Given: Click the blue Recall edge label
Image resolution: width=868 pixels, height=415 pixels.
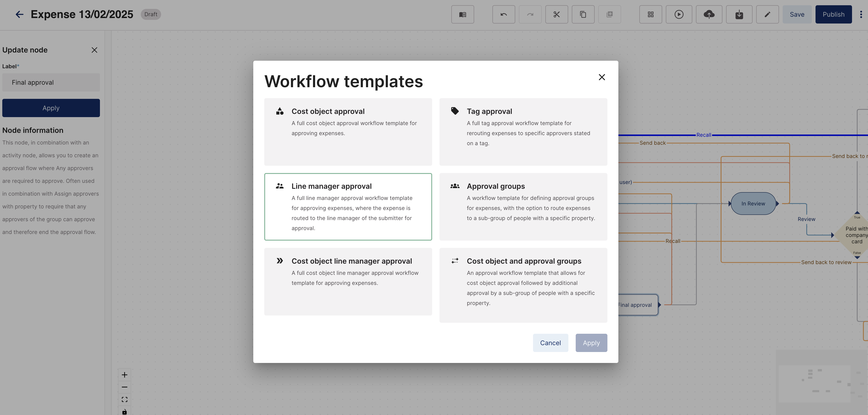Looking at the screenshot, I should (703, 135).
